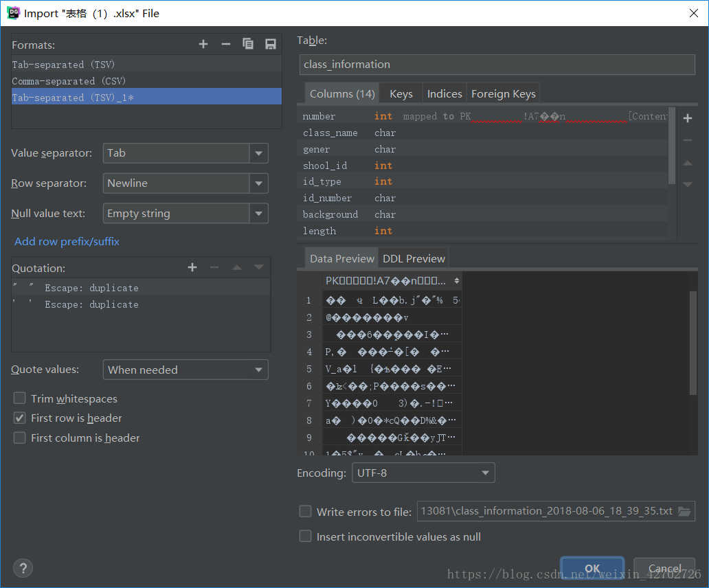Select Tab-separated (TSV)_1* format
The width and height of the screenshot is (709, 588).
point(146,97)
